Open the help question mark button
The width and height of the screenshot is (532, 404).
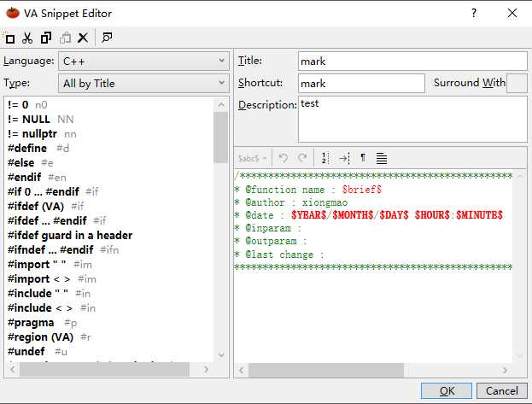click(474, 14)
